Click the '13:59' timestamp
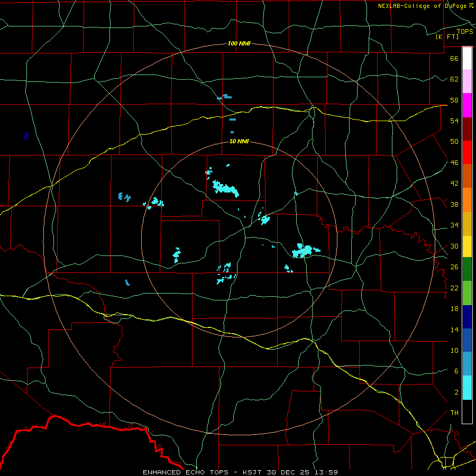476x476 pixels. (326, 472)
